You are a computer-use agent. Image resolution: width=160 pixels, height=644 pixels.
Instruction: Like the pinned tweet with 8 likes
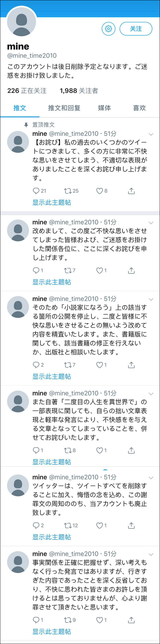coord(99,191)
